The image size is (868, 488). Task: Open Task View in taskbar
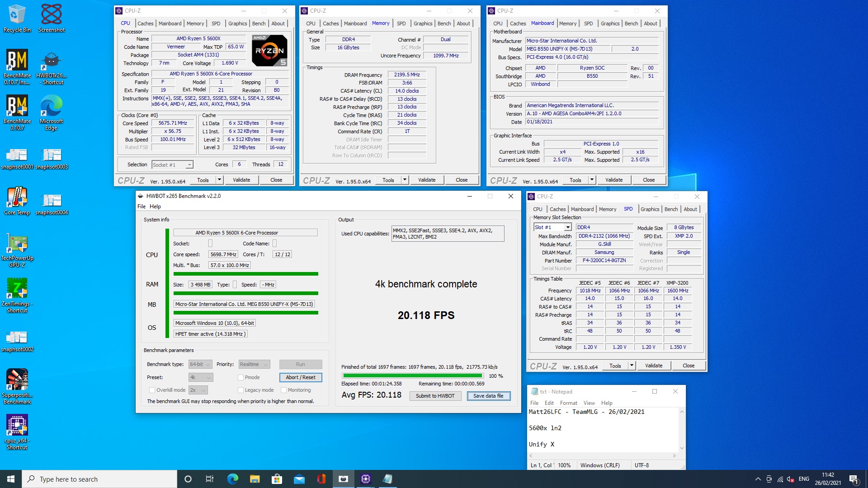[210, 479]
